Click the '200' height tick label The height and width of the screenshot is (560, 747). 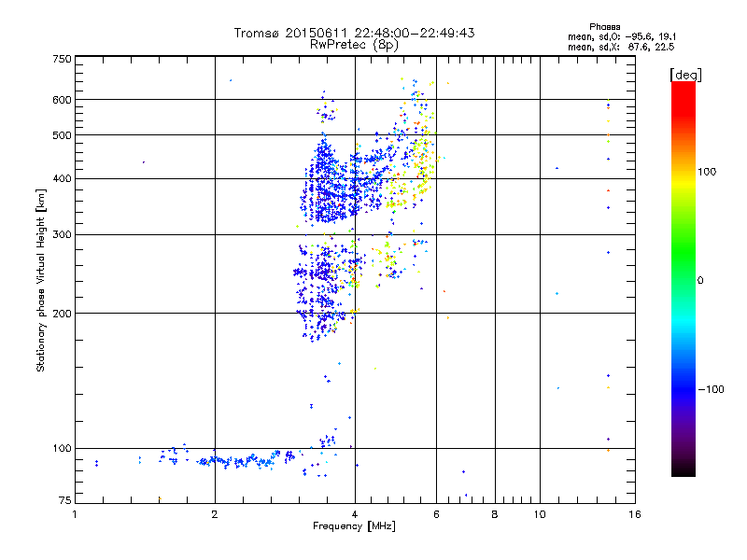tap(62, 314)
